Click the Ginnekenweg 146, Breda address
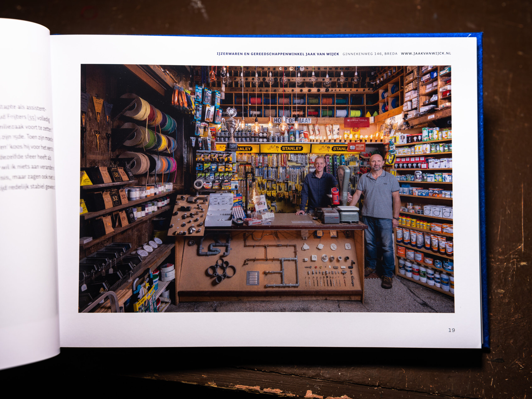532x399 pixels. [370, 54]
